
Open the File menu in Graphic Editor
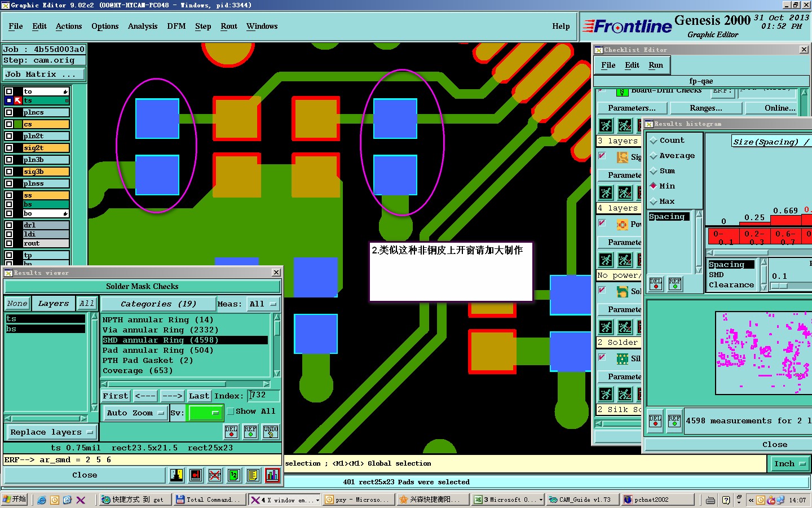click(x=16, y=27)
